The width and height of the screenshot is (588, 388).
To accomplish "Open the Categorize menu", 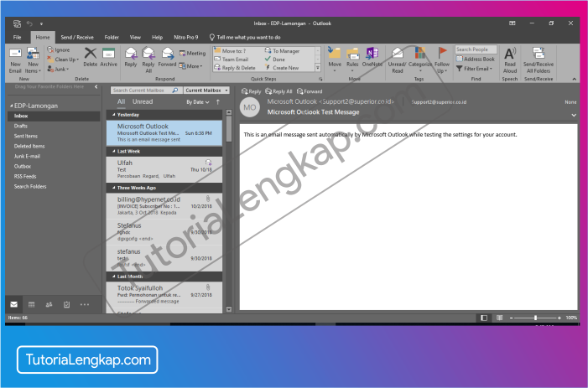I will (420, 60).
